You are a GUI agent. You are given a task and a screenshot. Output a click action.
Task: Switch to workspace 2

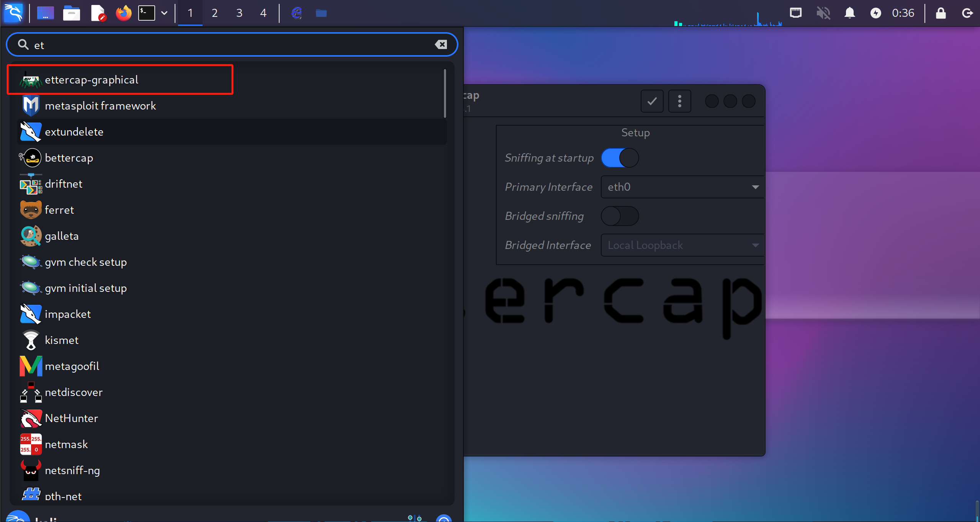(x=214, y=13)
